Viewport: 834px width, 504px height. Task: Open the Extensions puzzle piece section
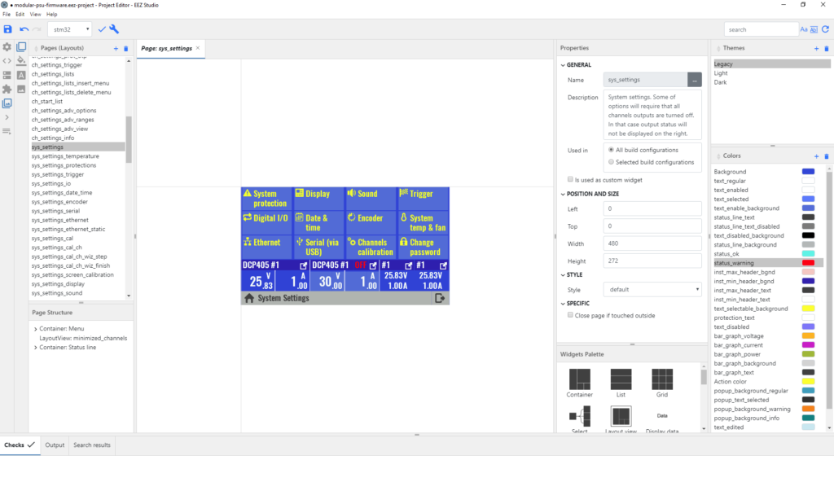pos(7,90)
